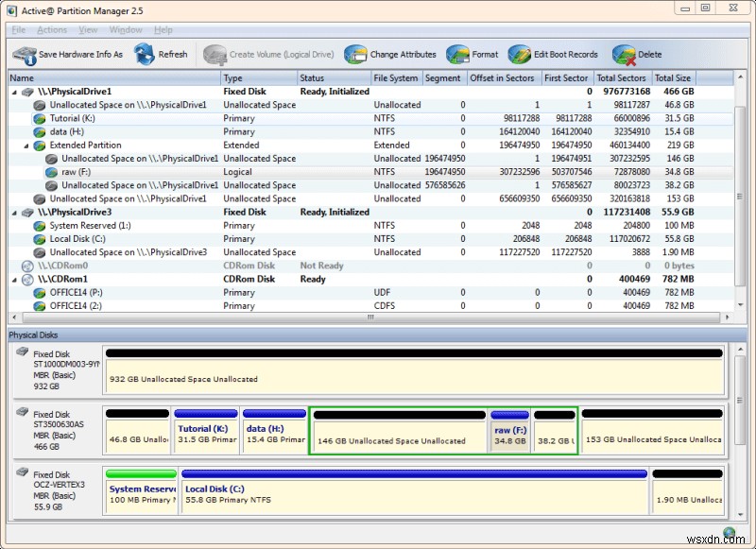Click the volume list horizontal scrollbar
Screen dimensions: 756x549
pos(370,317)
